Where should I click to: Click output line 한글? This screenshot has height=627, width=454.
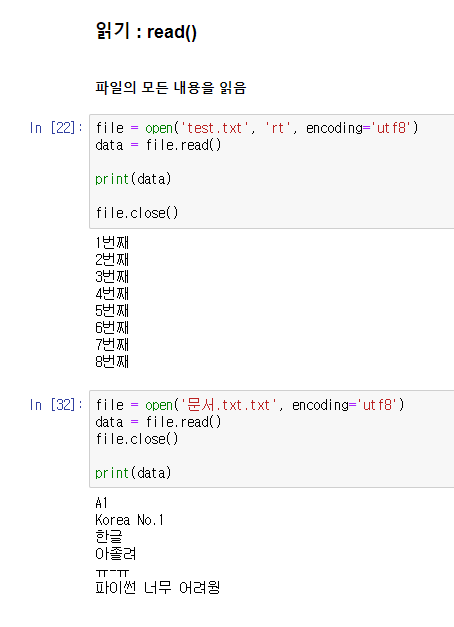tap(109, 537)
